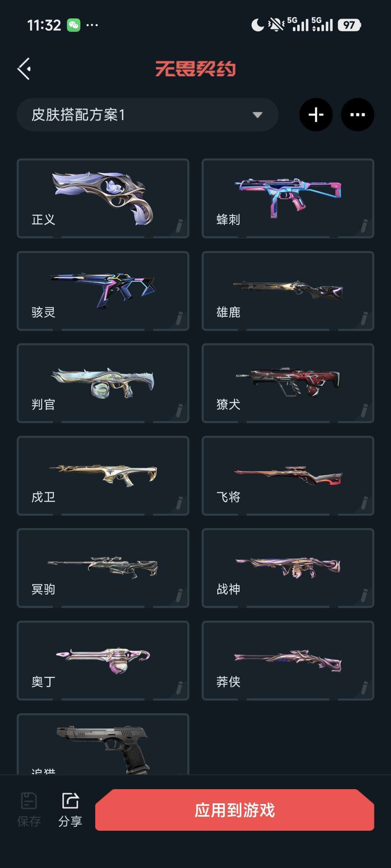Click the dropdown arrow in the loadout selector
391x868 pixels.
click(x=257, y=115)
